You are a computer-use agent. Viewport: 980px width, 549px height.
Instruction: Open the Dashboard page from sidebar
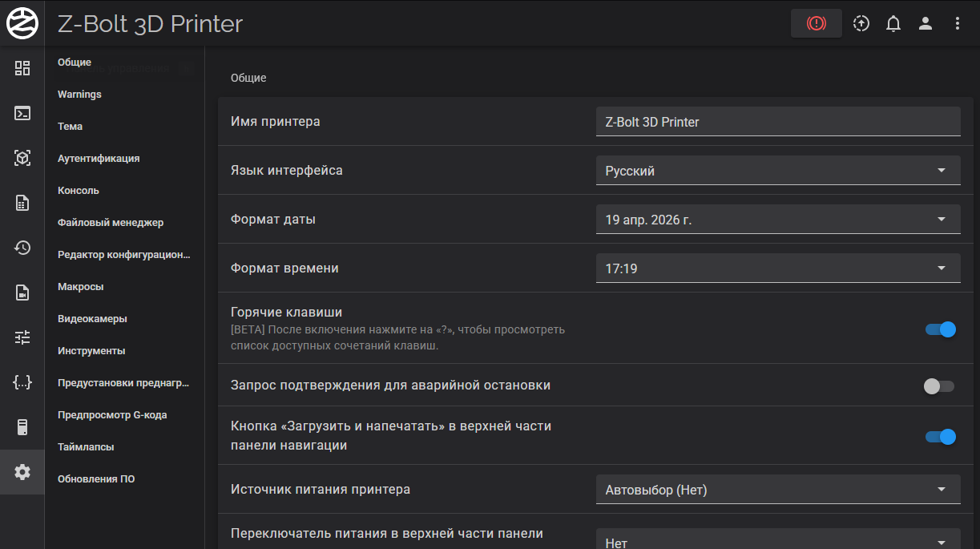pyautogui.click(x=22, y=68)
